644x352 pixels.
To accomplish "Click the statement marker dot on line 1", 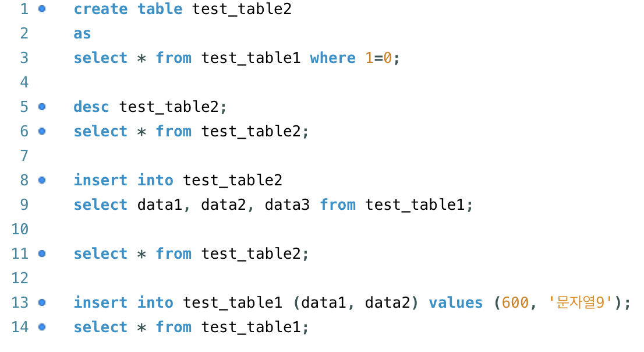I will [x=42, y=9].
